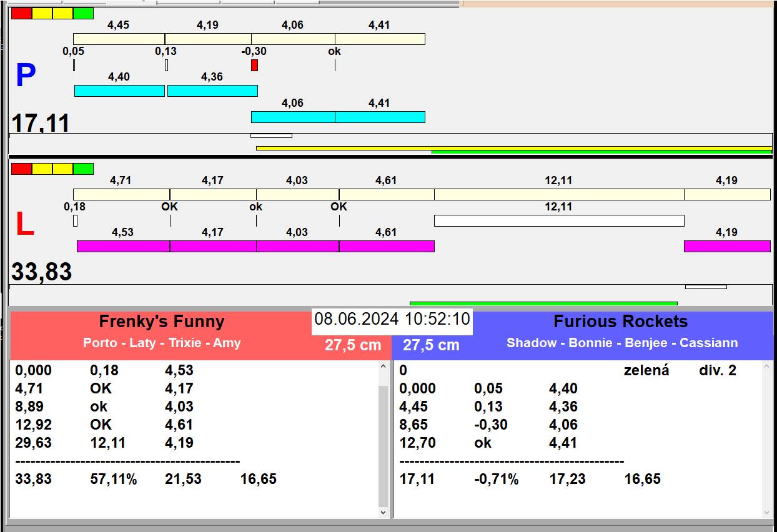Click the Furious Rockets team header
Image resolution: width=777 pixels, height=532 pixels.
tap(620, 322)
